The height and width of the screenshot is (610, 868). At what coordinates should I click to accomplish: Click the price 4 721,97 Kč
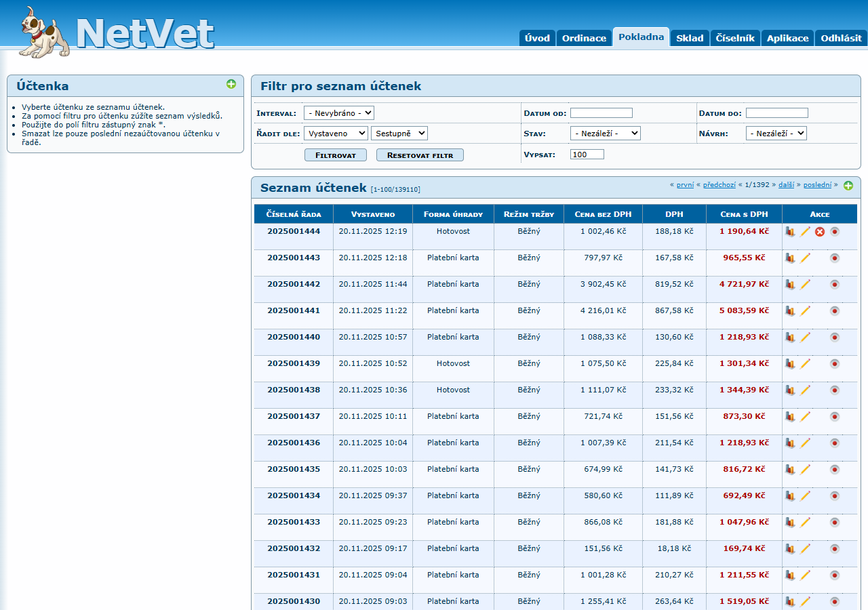[744, 284]
